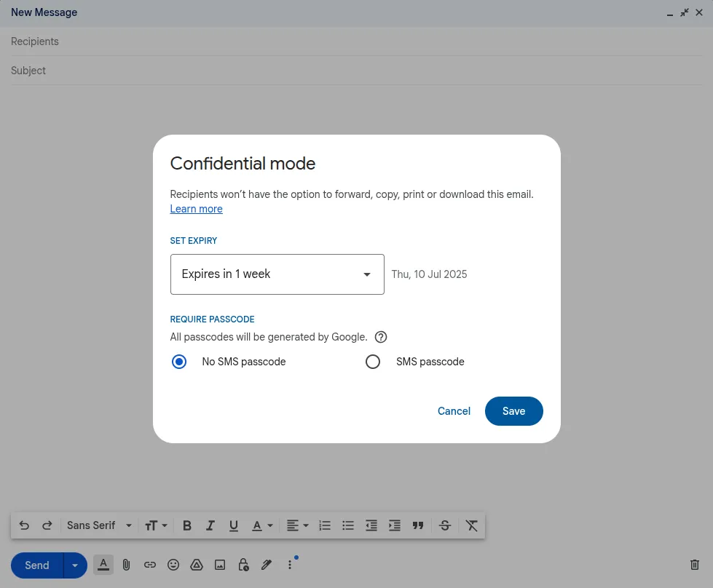The height and width of the screenshot is (588, 713).
Task: Open the Expires in 1 week dropdown
Action: (277, 274)
